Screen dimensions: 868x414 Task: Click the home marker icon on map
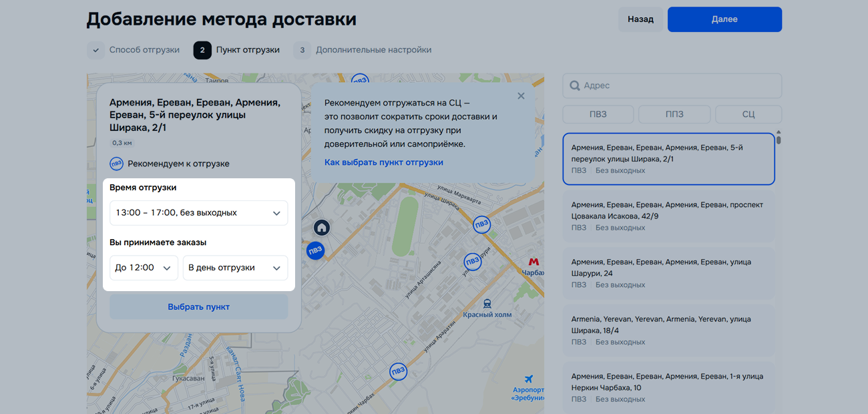(x=321, y=228)
